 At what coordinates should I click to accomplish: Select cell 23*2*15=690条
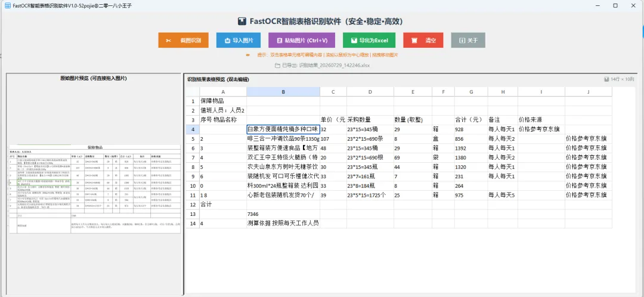tap(370, 139)
